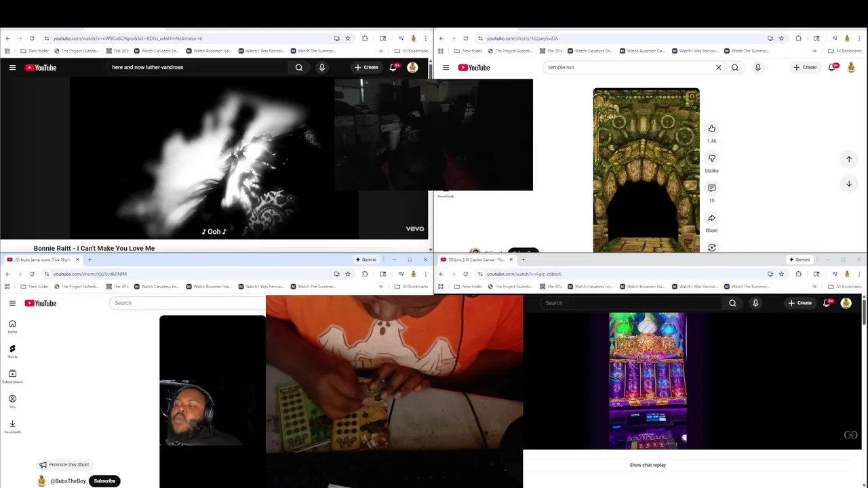The width and height of the screenshot is (868, 488).
Task: Open the guide menu in the bubs jump scare window
Action: (12, 303)
